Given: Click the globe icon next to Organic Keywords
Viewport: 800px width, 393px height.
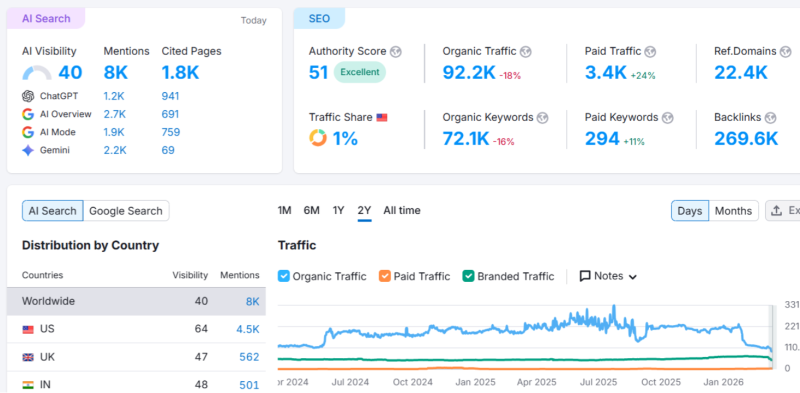Looking at the screenshot, I should click(543, 118).
